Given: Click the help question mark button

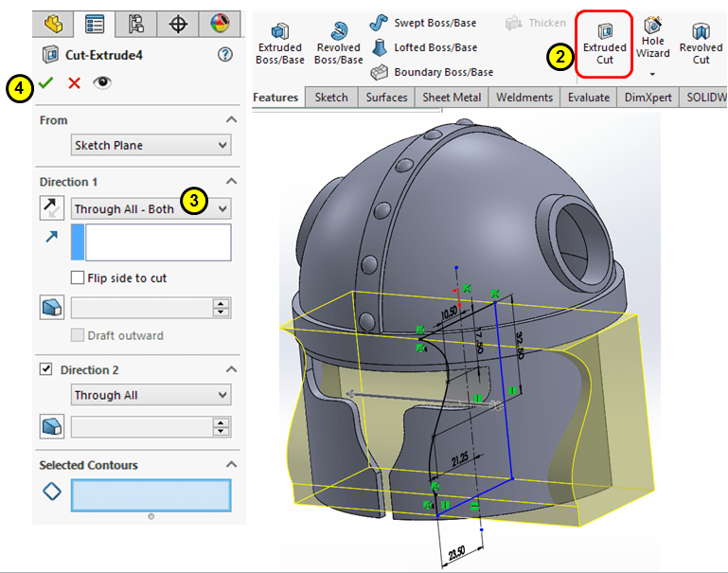Looking at the screenshot, I should [225, 54].
